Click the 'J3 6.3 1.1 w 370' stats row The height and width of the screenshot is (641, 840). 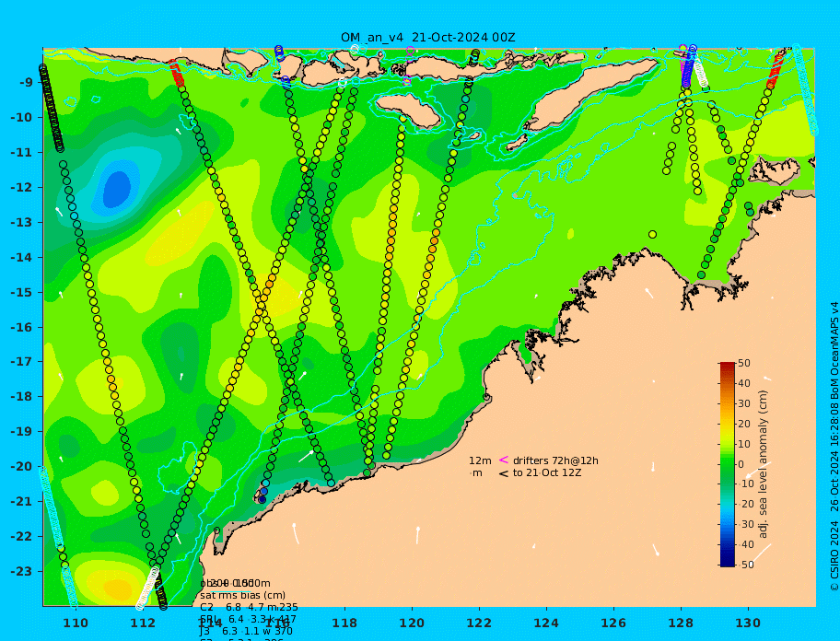[x=246, y=632]
